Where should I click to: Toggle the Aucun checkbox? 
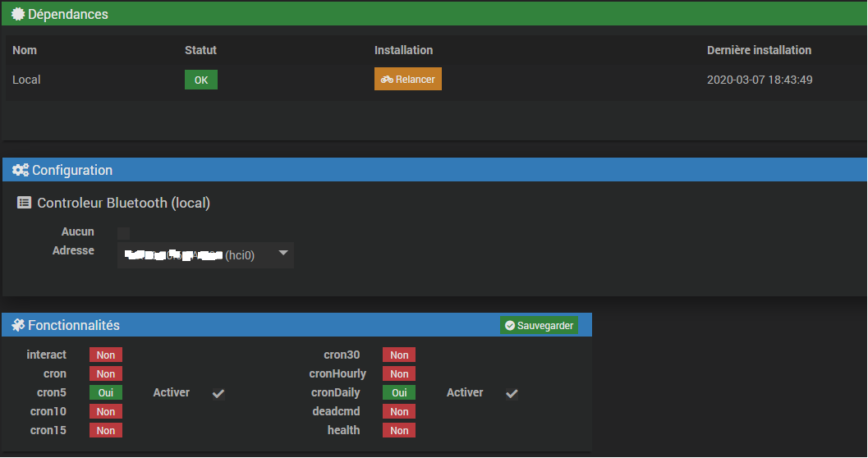click(x=124, y=233)
